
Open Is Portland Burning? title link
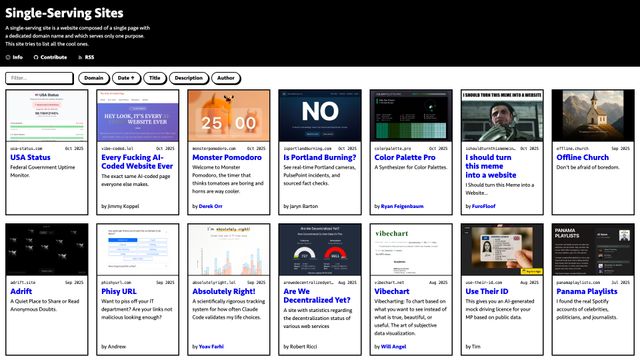click(320, 157)
